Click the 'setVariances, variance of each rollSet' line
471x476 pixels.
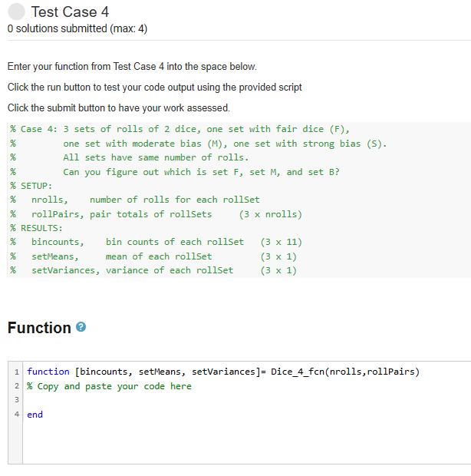point(153,270)
